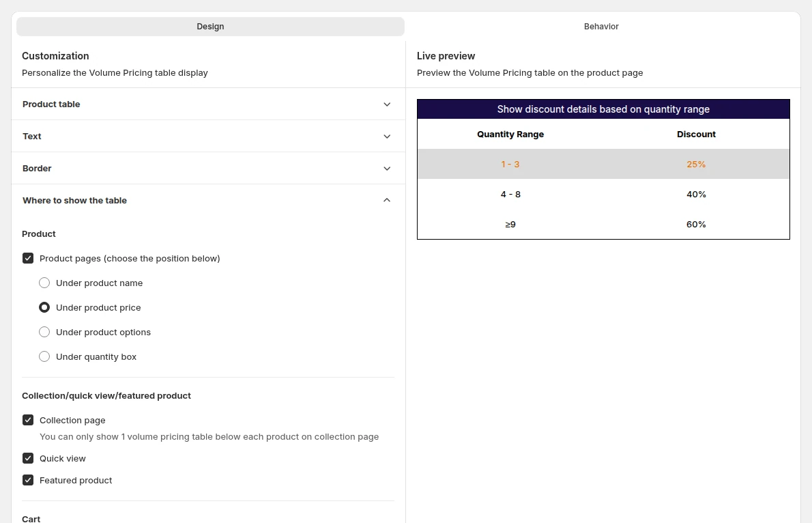Uncheck the Product pages checkbox
812x523 pixels.
pyautogui.click(x=28, y=258)
